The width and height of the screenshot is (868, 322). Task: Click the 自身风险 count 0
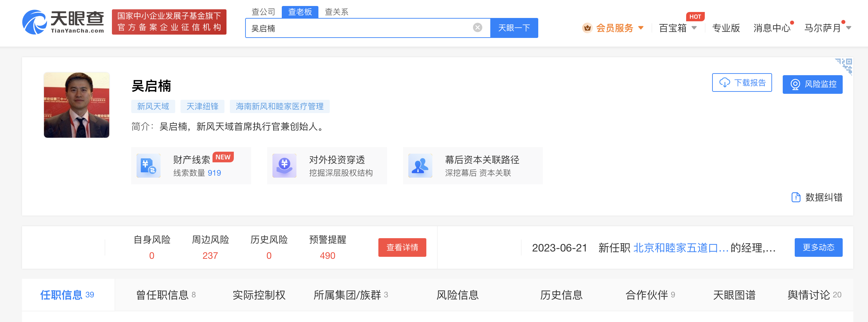152,256
